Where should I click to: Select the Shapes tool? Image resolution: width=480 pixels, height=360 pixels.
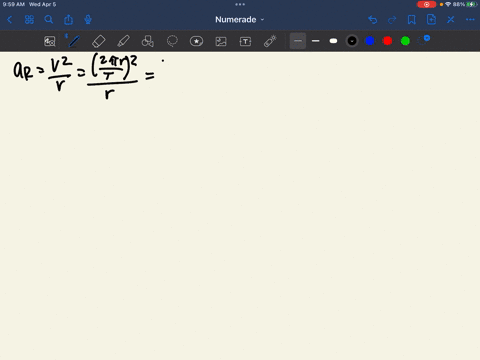coord(148,41)
